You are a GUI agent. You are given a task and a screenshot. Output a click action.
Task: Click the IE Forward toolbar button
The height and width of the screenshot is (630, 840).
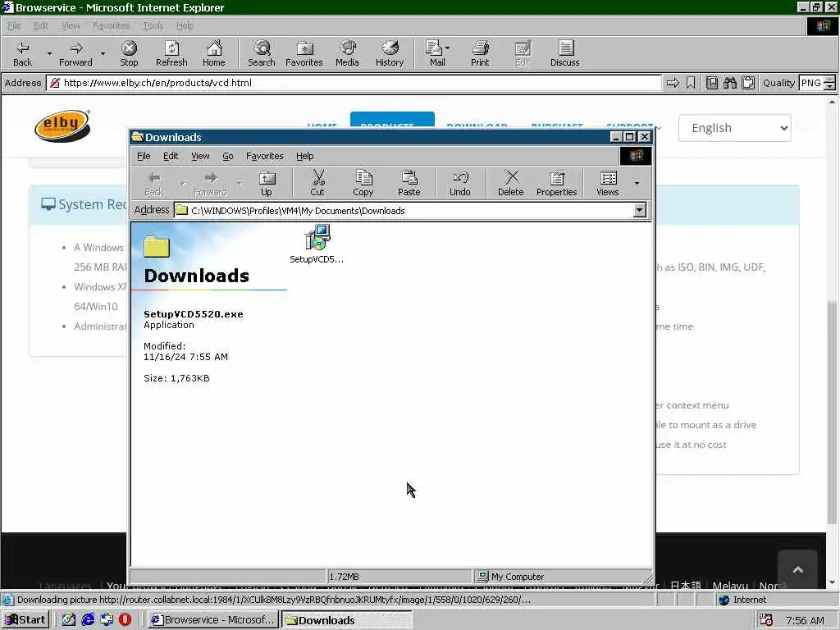point(75,53)
